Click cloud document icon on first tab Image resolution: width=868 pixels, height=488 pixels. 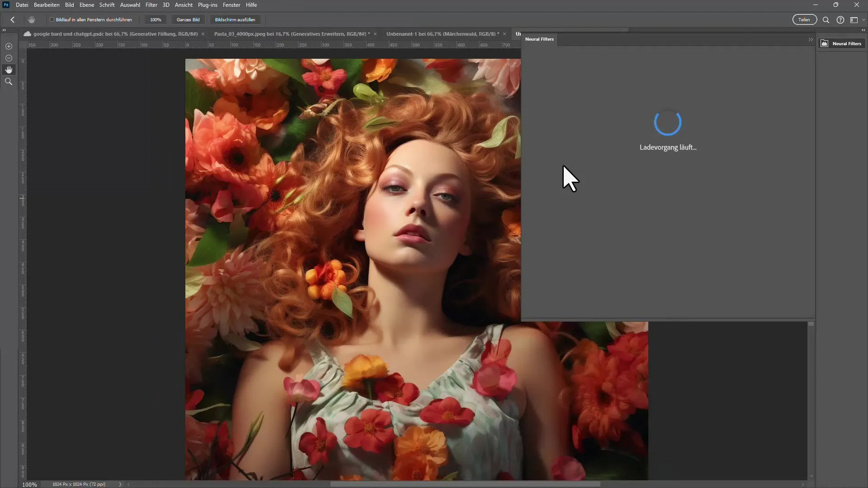[x=28, y=34]
